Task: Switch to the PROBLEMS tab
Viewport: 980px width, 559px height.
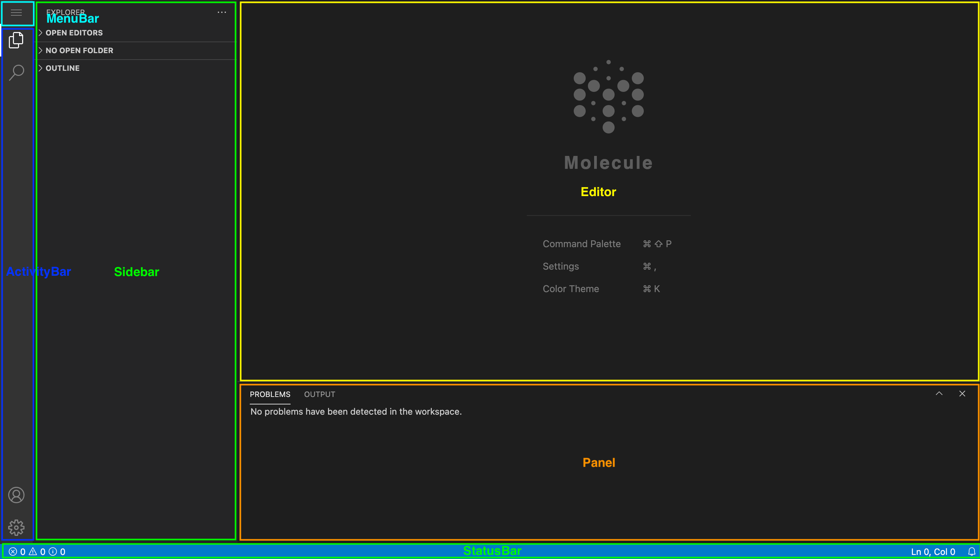Action: (270, 394)
